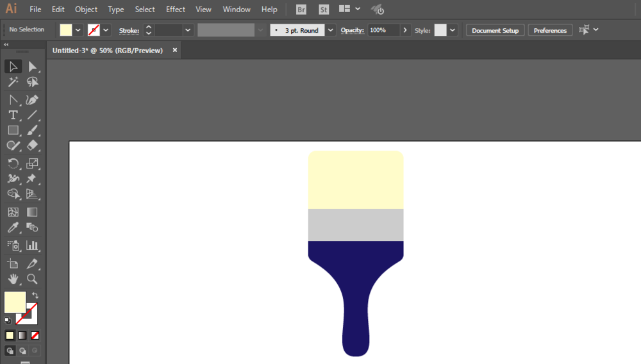This screenshot has height=364, width=641.
Task: Select the Selection tool (black arrow)
Action: click(13, 67)
